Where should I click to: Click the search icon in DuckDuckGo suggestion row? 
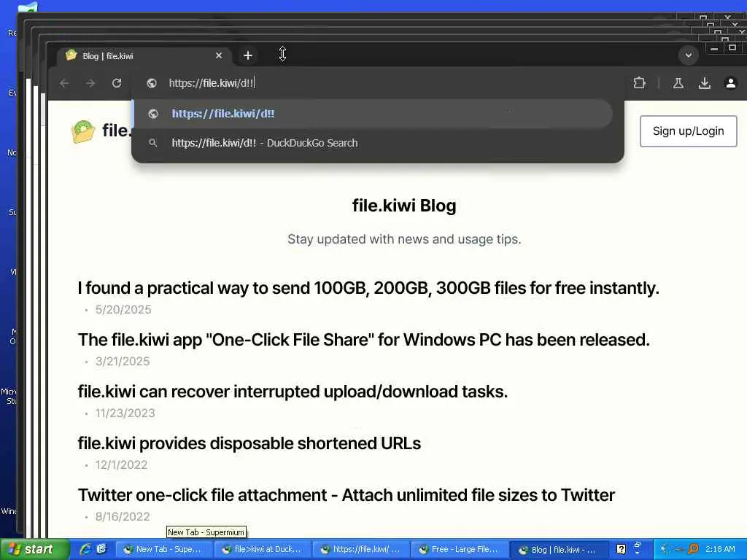tap(153, 143)
